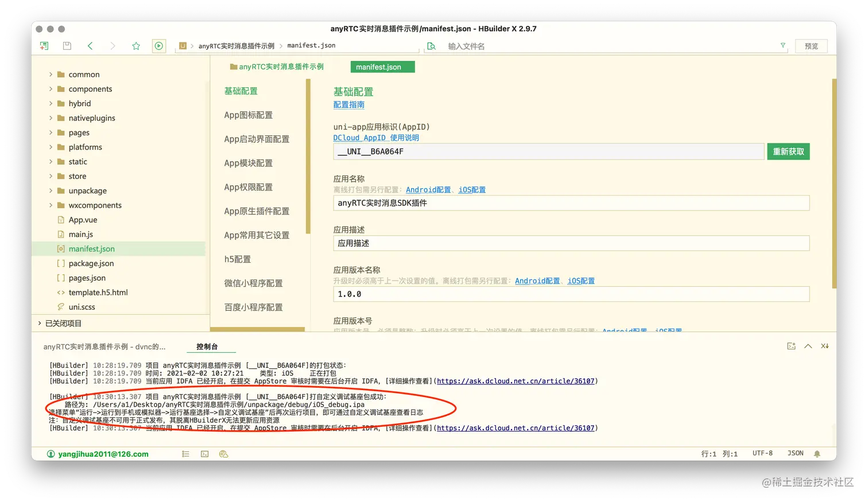Select the unpackage folder
Image resolution: width=868 pixels, height=502 pixels.
87,190
